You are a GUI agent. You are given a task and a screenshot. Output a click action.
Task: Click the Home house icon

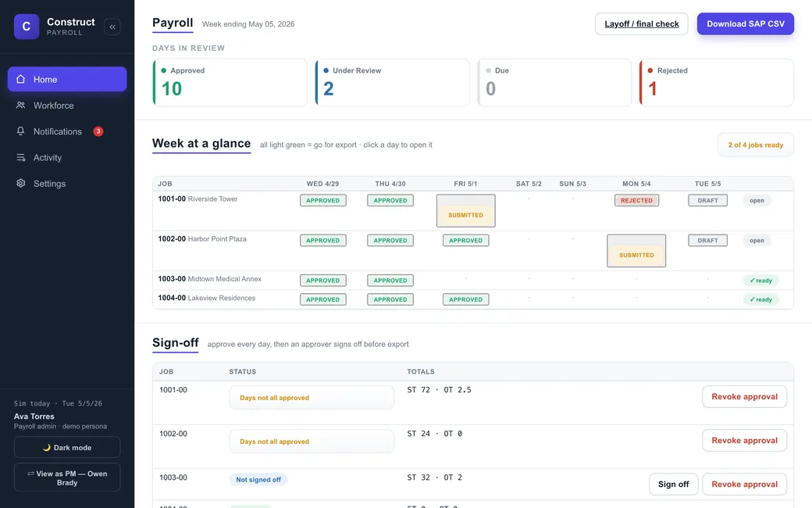pyautogui.click(x=21, y=79)
